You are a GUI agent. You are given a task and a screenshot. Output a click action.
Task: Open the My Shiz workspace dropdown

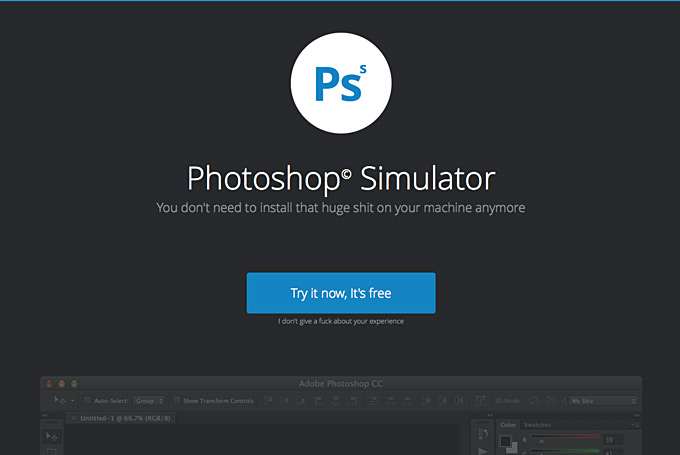click(602, 401)
